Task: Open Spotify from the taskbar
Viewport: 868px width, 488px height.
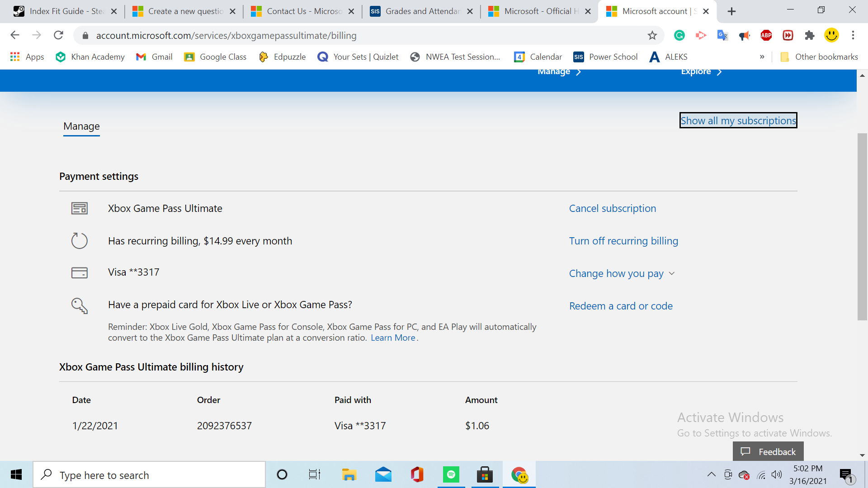Action: pos(451,474)
